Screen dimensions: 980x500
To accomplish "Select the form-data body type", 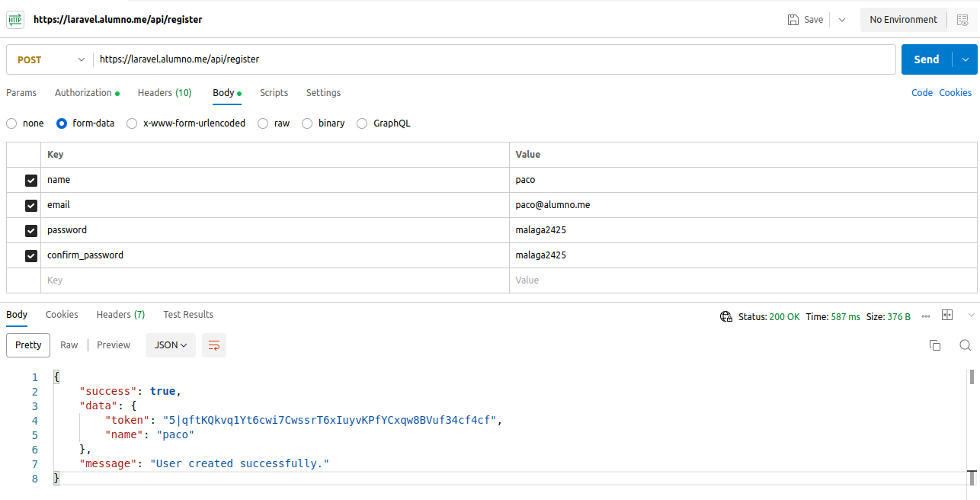I will point(62,123).
